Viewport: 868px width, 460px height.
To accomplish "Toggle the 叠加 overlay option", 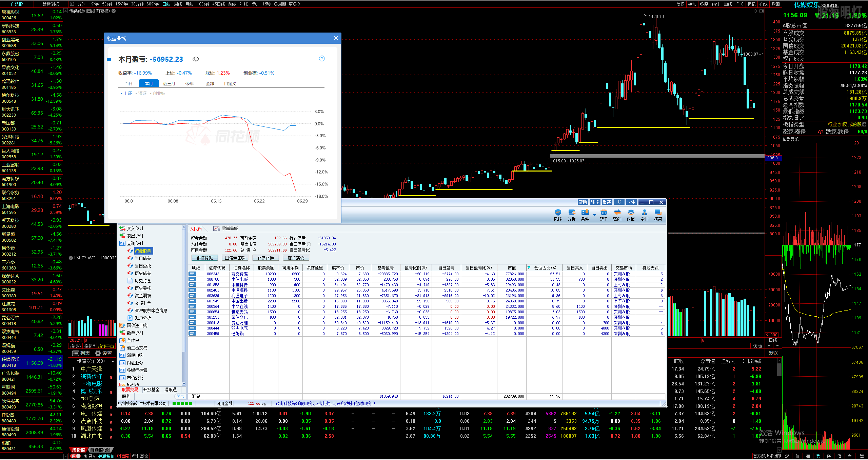I will [x=692, y=4].
